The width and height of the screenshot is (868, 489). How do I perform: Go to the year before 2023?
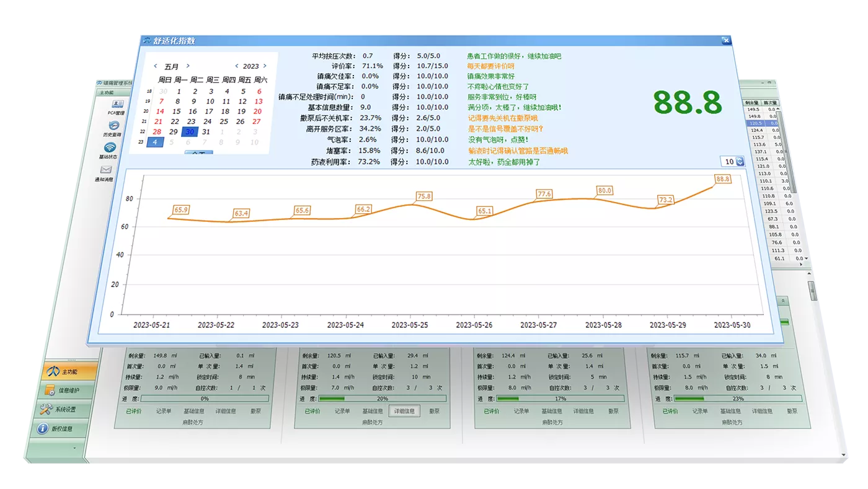click(x=236, y=66)
